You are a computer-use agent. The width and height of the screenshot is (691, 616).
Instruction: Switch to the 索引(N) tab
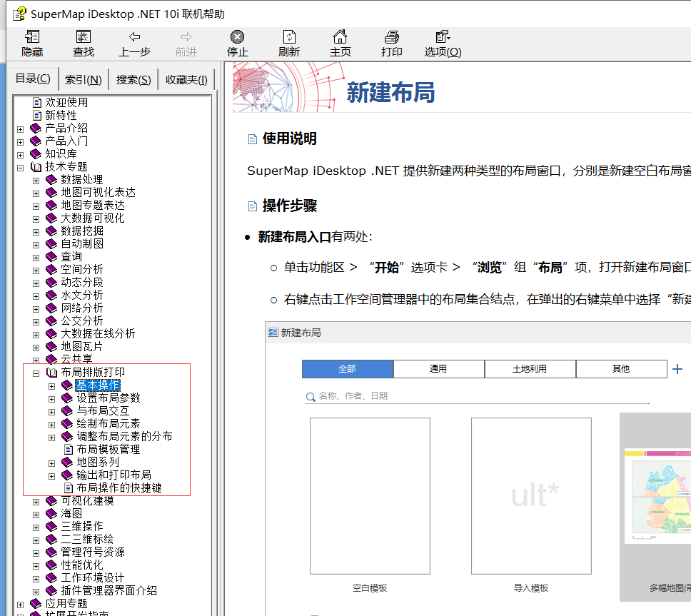click(84, 80)
